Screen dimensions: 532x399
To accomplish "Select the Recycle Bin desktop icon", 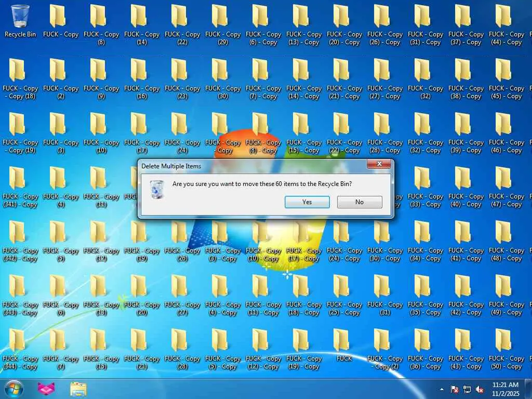I will pos(20,21).
